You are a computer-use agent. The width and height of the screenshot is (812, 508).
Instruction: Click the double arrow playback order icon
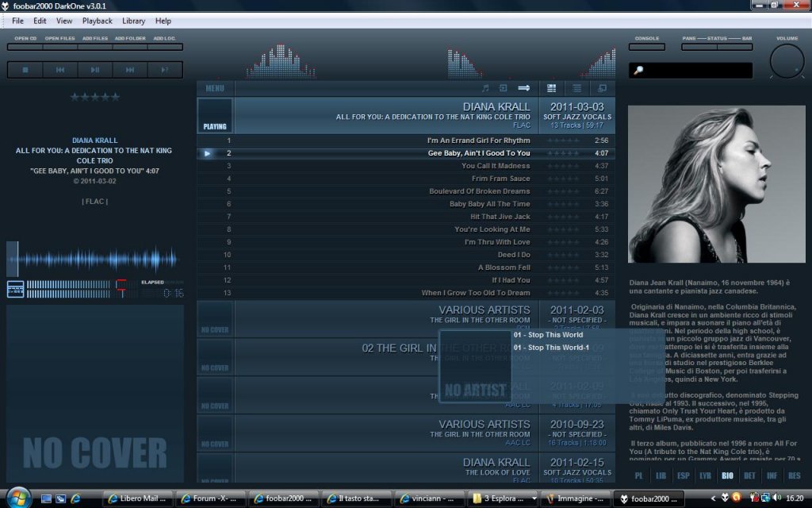(524, 88)
